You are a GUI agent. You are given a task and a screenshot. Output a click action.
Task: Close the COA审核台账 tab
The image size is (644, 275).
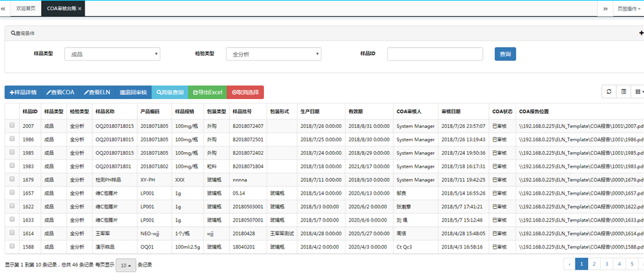(80, 8)
